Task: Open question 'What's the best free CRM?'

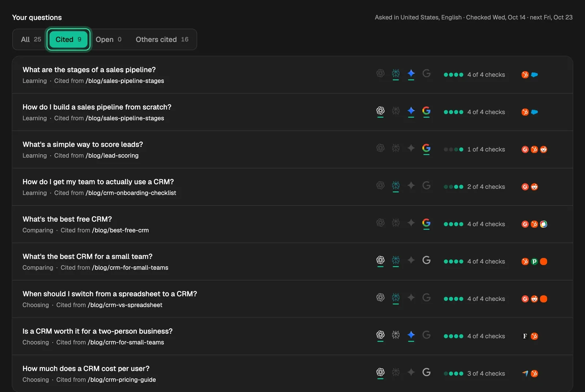Action: 67,219
